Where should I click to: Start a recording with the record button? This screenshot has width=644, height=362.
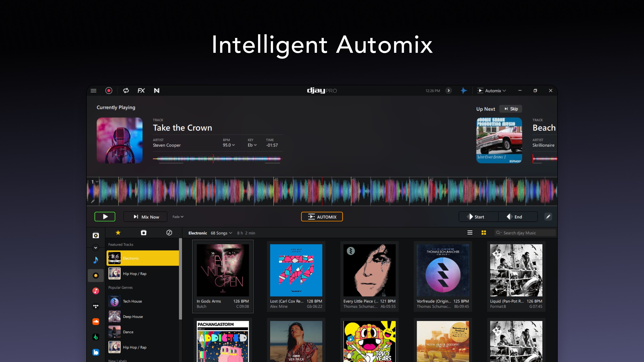(109, 90)
